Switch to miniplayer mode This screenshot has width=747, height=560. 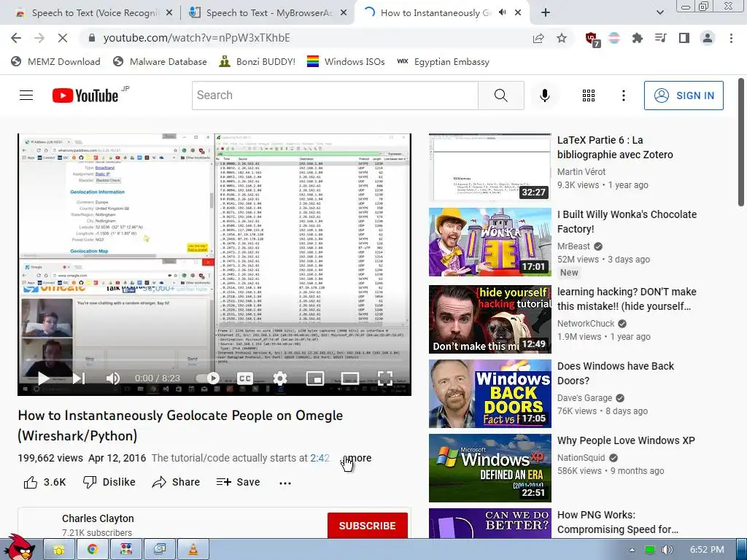tap(315, 378)
